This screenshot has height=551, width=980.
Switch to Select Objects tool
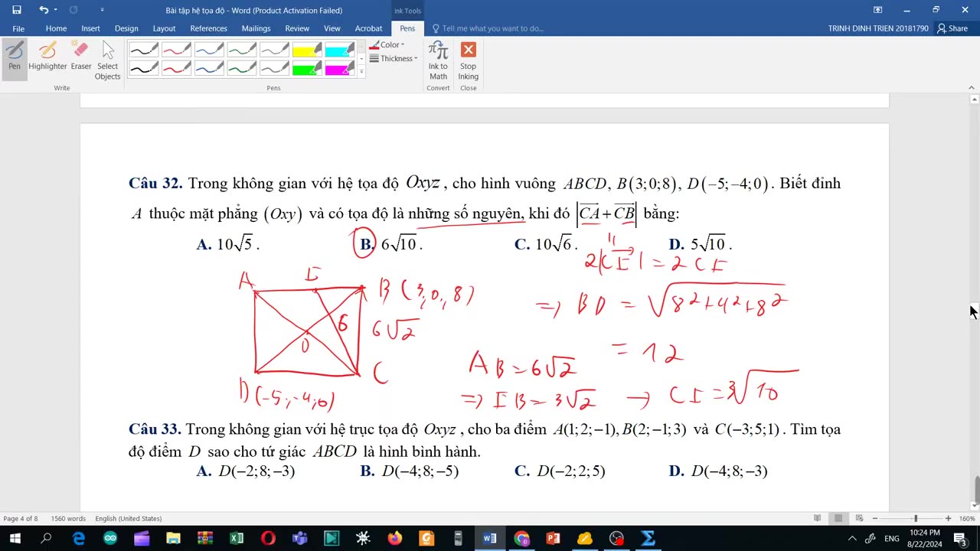[107, 60]
